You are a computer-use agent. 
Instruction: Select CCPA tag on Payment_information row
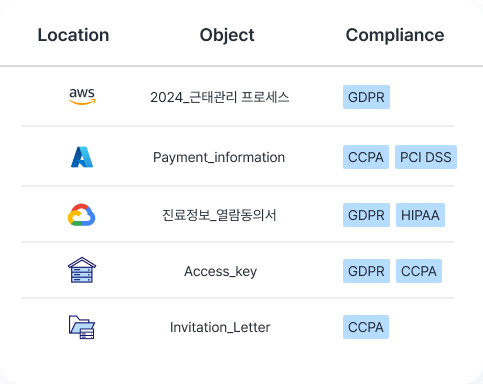[x=366, y=157]
